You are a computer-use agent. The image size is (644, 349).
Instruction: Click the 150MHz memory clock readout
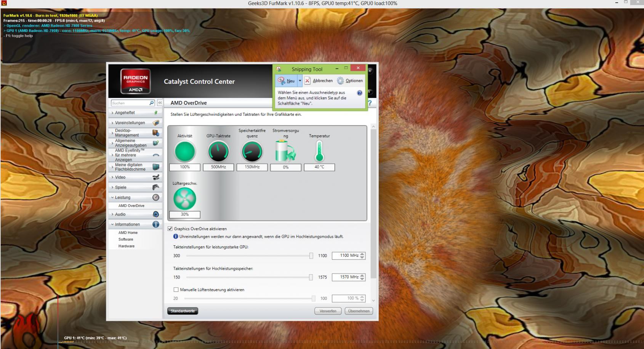[x=252, y=167]
